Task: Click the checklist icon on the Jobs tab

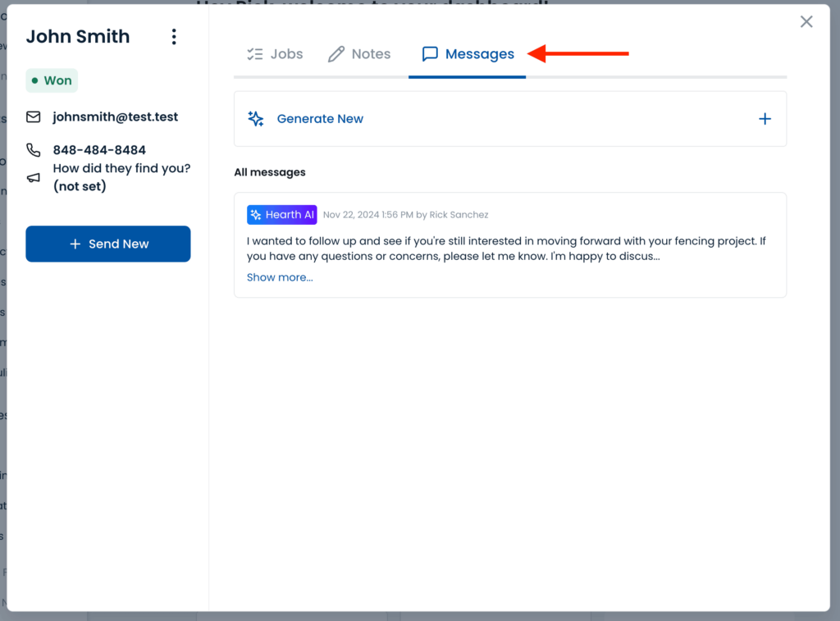Action: tap(255, 54)
